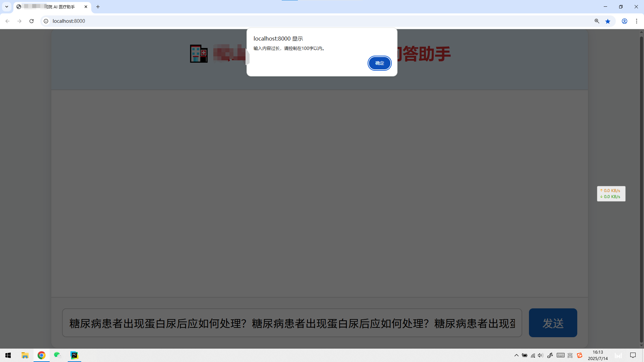The height and width of the screenshot is (362, 644).
Task: Focus the question input field
Action: (x=292, y=323)
